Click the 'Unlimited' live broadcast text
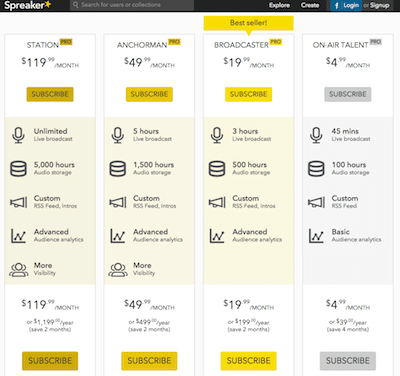 (51, 131)
